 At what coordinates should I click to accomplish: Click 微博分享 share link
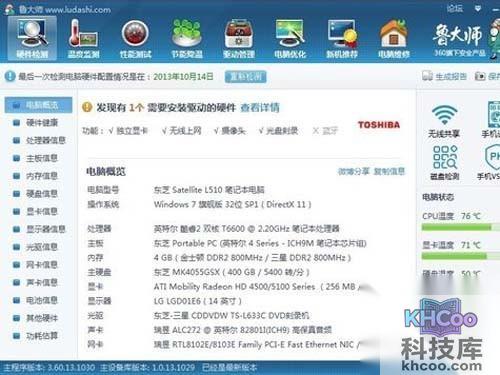[x=354, y=171]
